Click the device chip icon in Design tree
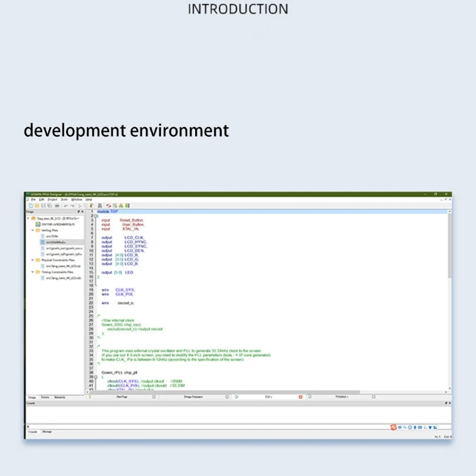The height and width of the screenshot is (476, 476). pos(38,224)
